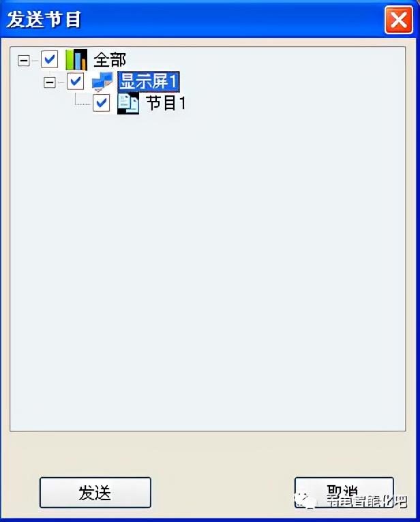The image size is (420, 522).
Task: Click the document pages icon for 节目1
Action: coord(128,103)
